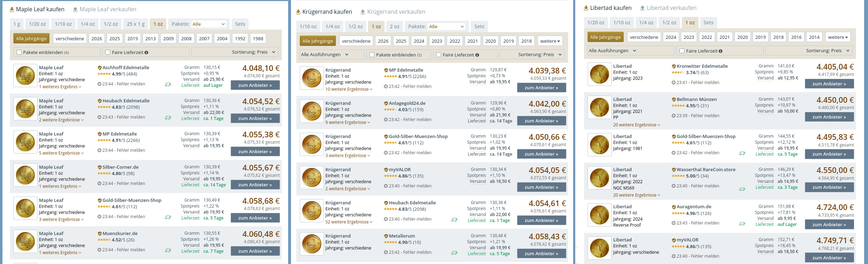Open Alle Ausführungen dropdown in Libertad panel
Image resolution: width=868 pixels, height=264 pixels.
pyautogui.click(x=631, y=51)
